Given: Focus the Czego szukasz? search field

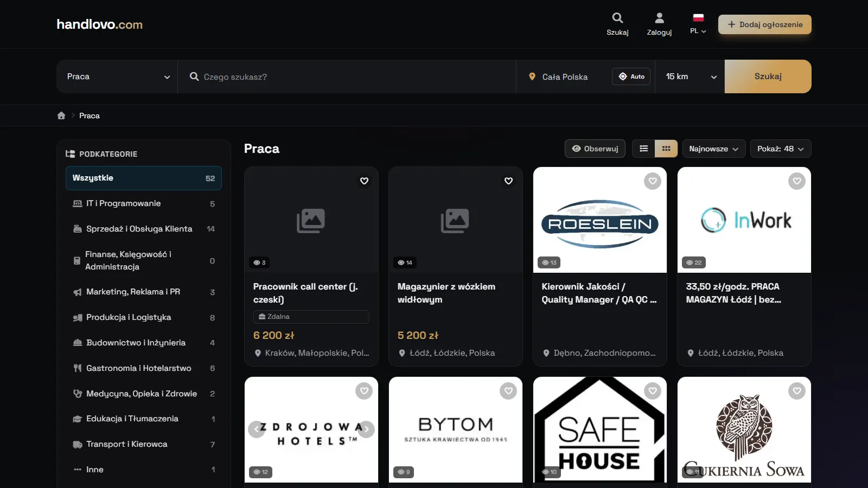Looking at the screenshot, I should point(347,76).
